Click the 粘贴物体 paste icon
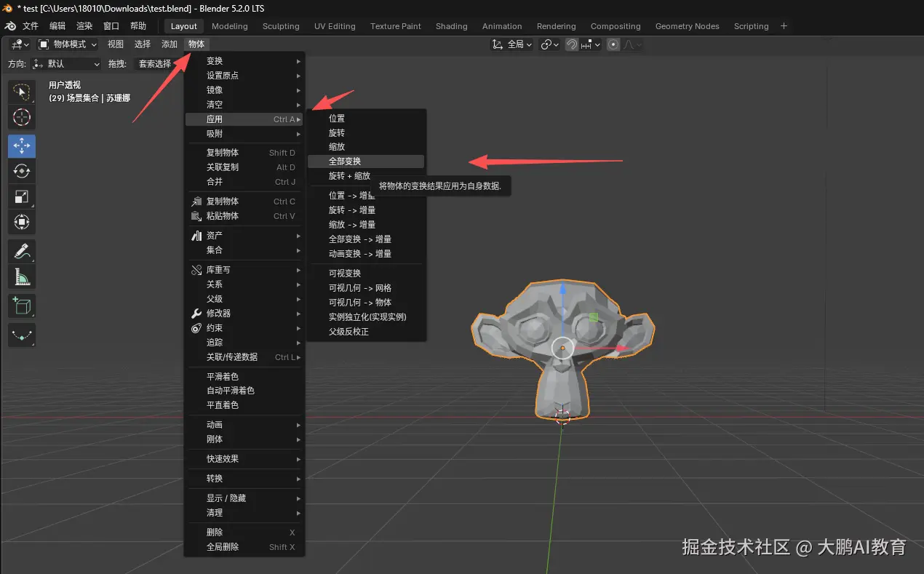Screen dimensions: 924x574 point(196,216)
